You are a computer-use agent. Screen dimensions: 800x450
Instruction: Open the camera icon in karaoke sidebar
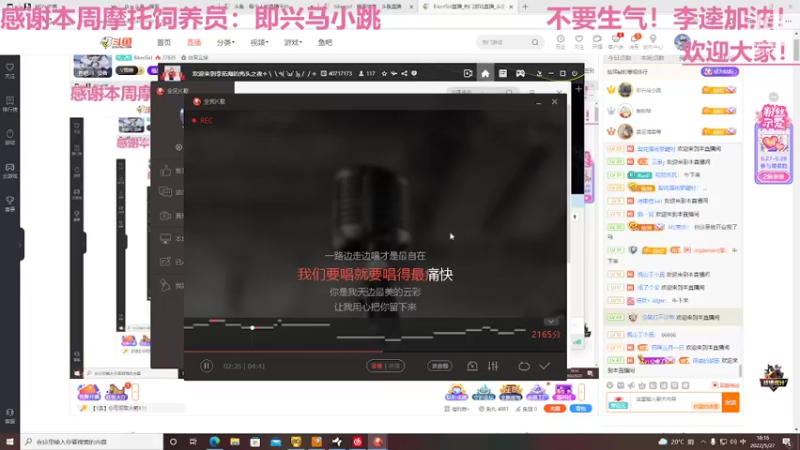(165, 216)
